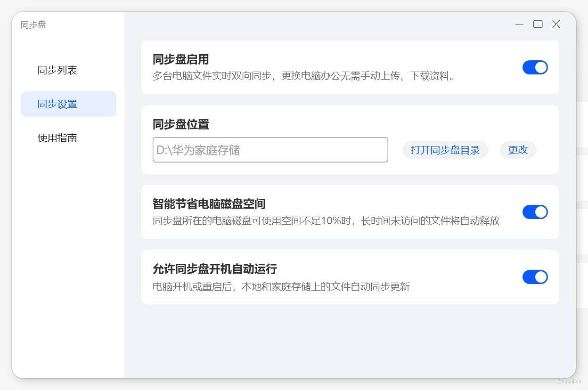Screen dimensions: 588x390
Task: Click the 打开同步盘目录 button
Action: click(445, 150)
